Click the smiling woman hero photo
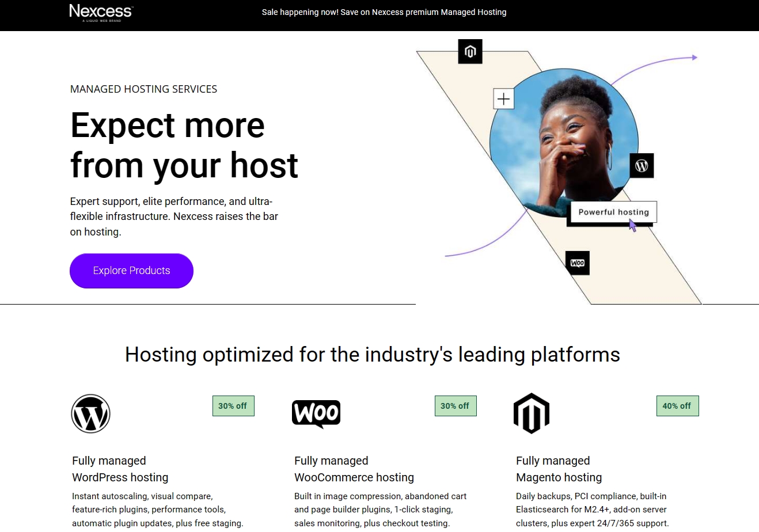This screenshot has height=532, width=759. pos(564,144)
